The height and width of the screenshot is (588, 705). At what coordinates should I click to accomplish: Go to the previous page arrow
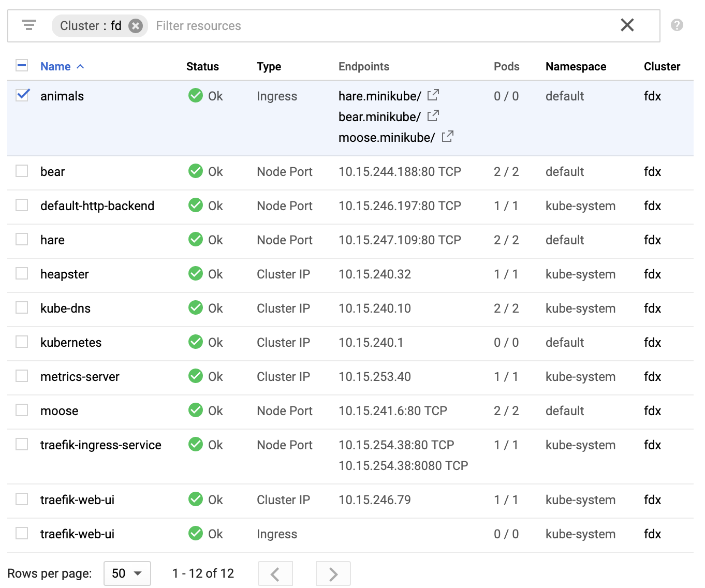[x=275, y=574]
